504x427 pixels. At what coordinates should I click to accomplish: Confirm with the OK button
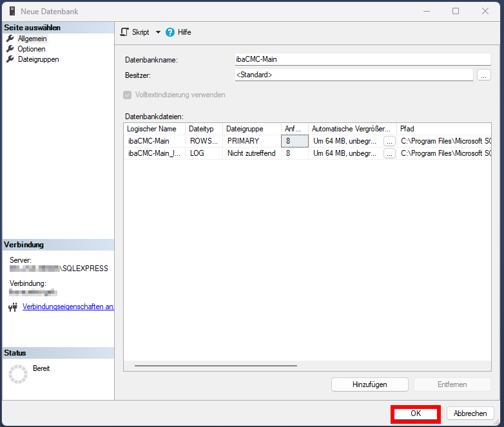click(x=415, y=413)
